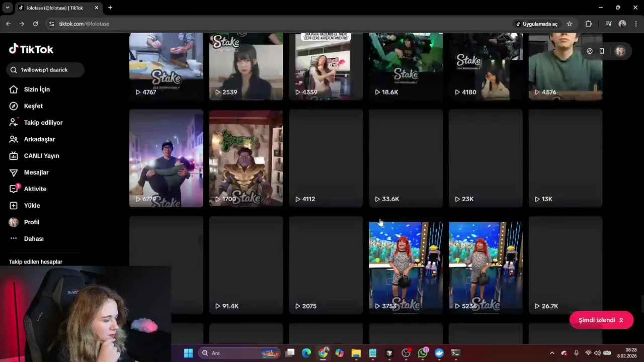The height and width of the screenshot is (362, 644).
Task: Bookmark this page with star icon
Action: click(x=570, y=24)
